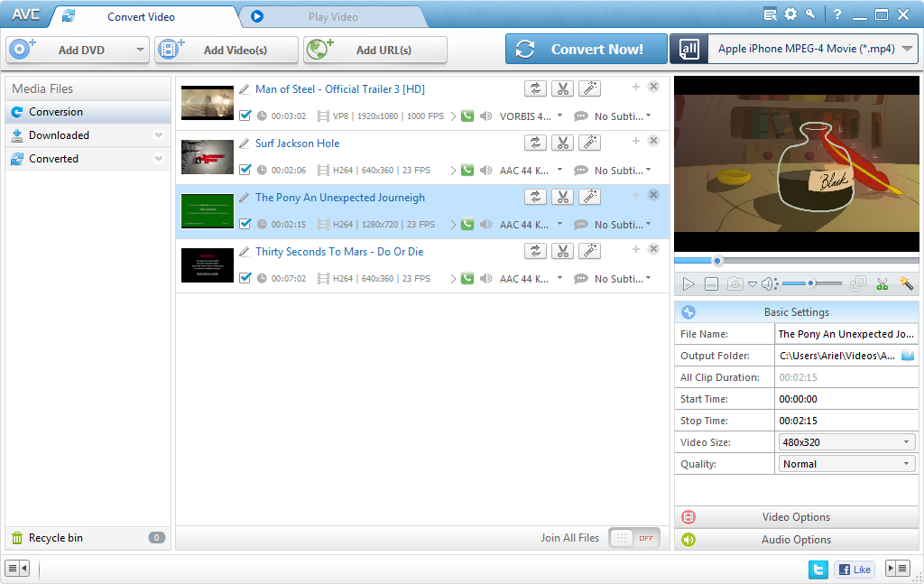Remove The Pony An Unexpected Journeigh with X
Viewport: 924px width, 584px height.
pyautogui.click(x=653, y=195)
